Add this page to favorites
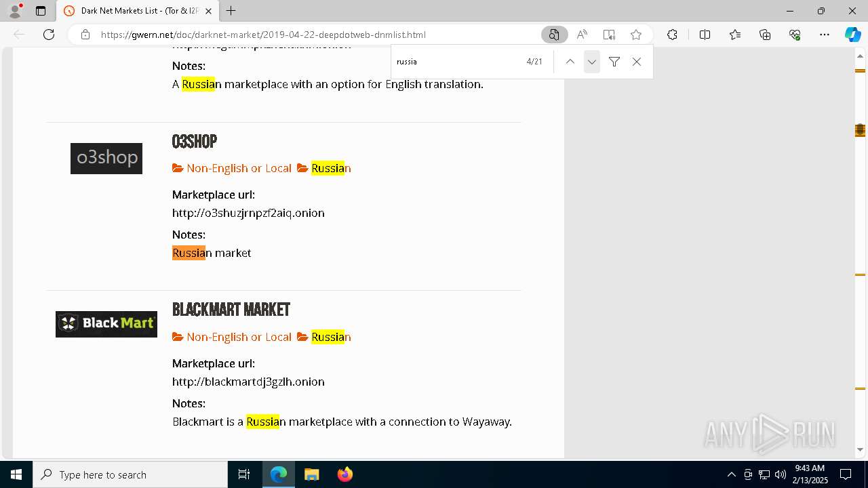 pos(636,35)
